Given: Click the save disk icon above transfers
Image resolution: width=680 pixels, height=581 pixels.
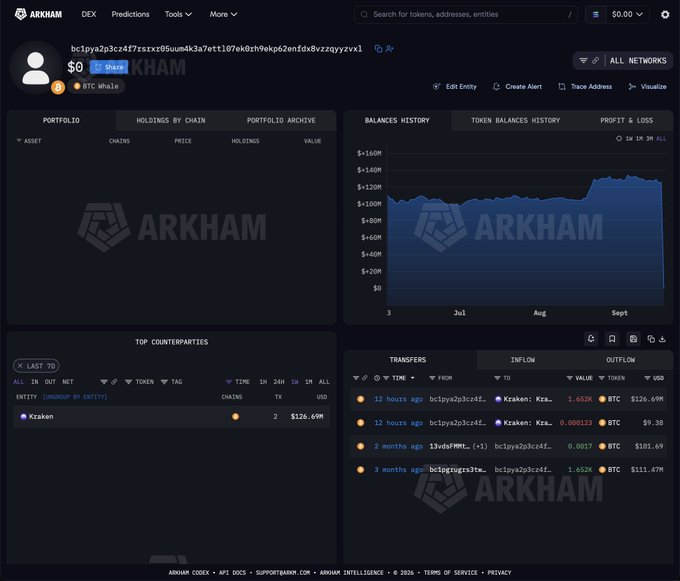Looking at the screenshot, I should pos(633,339).
